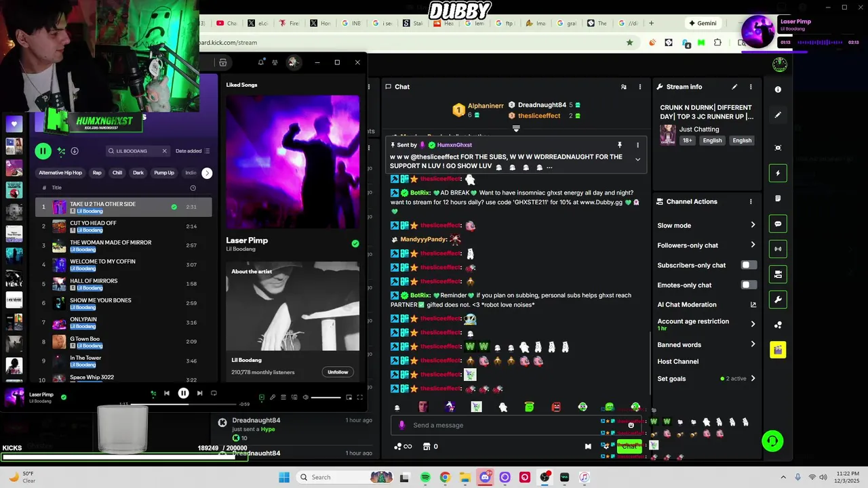Unpin the pinned chat message
This screenshot has height=488, width=868.
coord(619,145)
